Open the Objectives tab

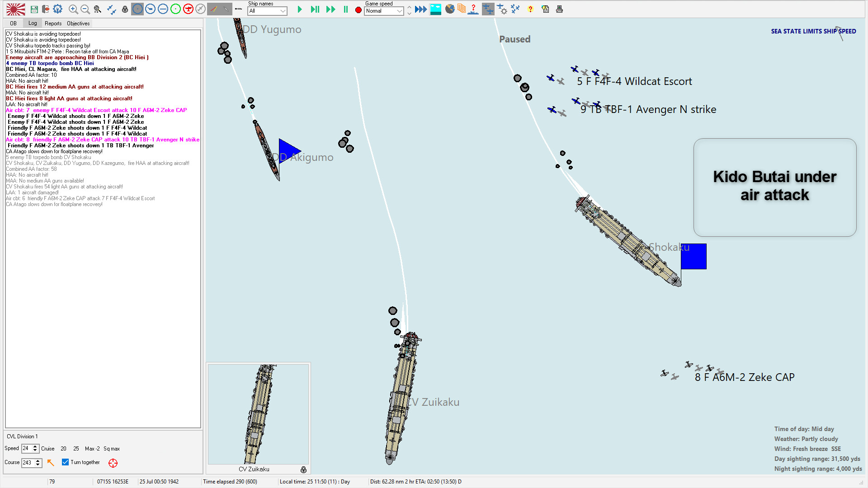click(x=78, y=23)
